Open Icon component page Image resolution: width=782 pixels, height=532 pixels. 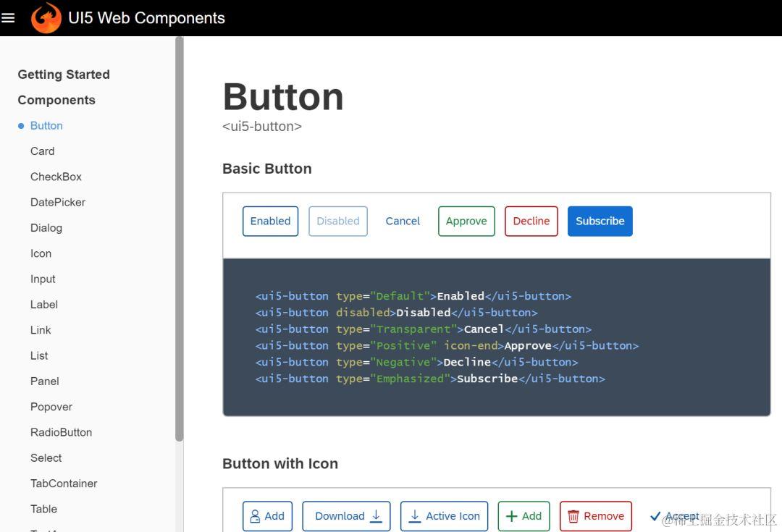tap(41, 253)
